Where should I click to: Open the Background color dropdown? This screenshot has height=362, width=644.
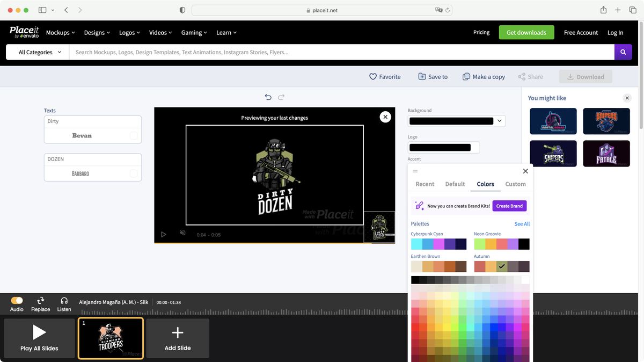pyautogui.click(x=499, y=120)
